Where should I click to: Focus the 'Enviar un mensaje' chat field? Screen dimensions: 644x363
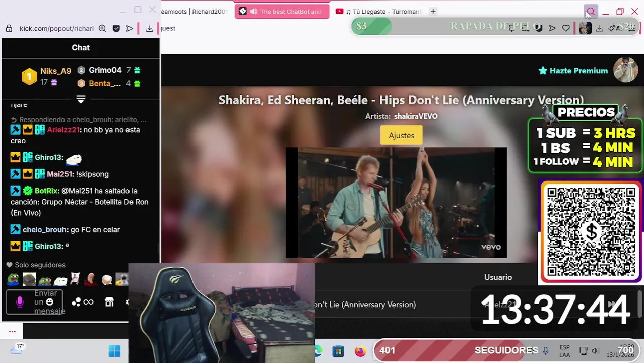tap(35, 302)
